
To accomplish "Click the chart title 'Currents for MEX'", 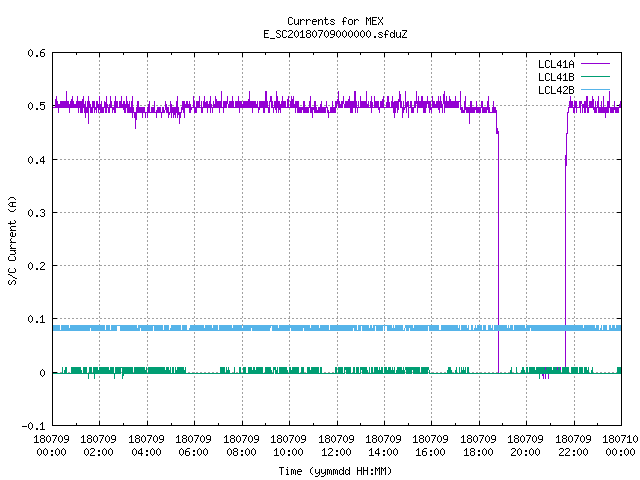I will (335, 21).
